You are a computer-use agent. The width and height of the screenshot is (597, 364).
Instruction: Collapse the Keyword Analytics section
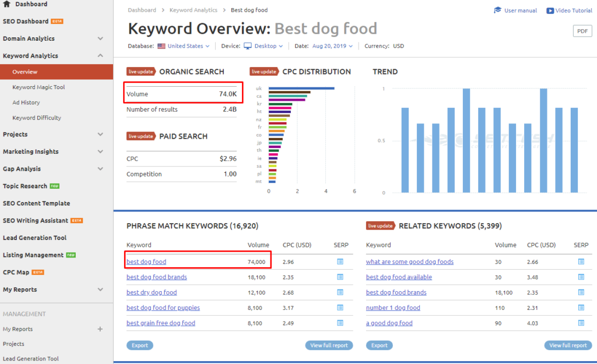coord(100,56)
